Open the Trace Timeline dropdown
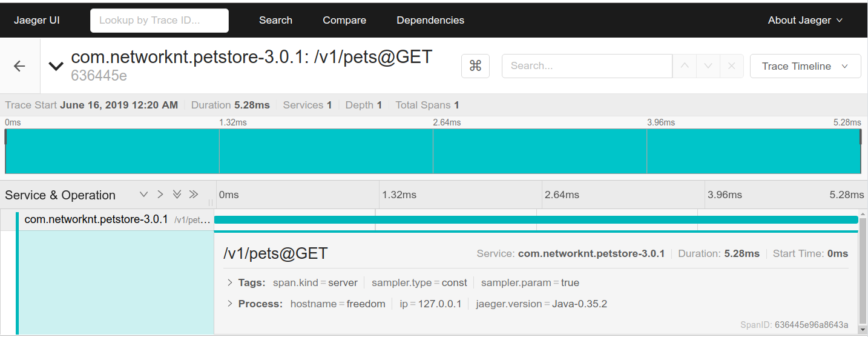868x337 pixels. [805, 66]
